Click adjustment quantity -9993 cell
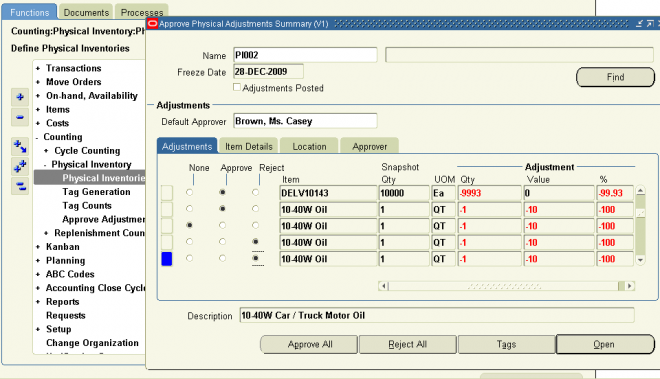Screen dimensions: 660x379 [490, 193]
